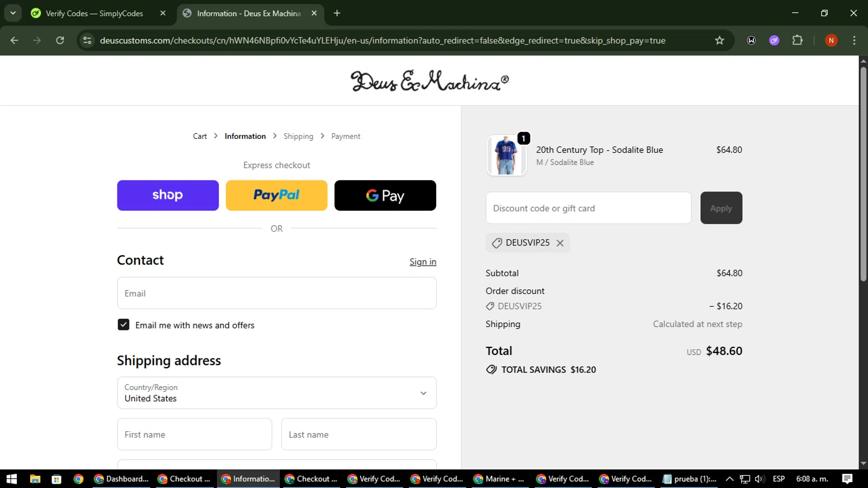
Task: Open volume control in system tray
Action: coord(760,479)
